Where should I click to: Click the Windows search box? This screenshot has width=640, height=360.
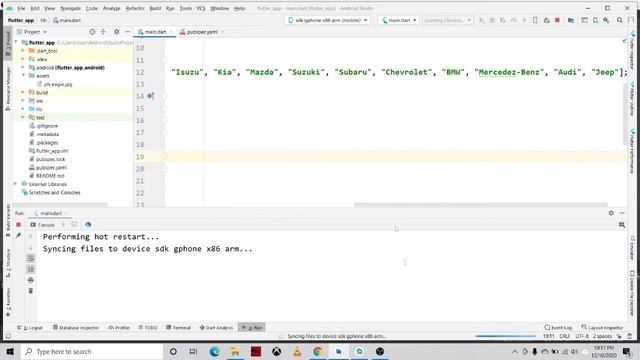[92, 351]
